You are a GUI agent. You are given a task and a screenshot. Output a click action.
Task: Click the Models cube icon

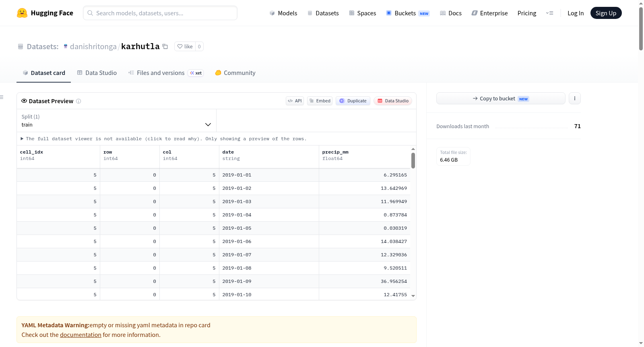(x=272, y=13)
